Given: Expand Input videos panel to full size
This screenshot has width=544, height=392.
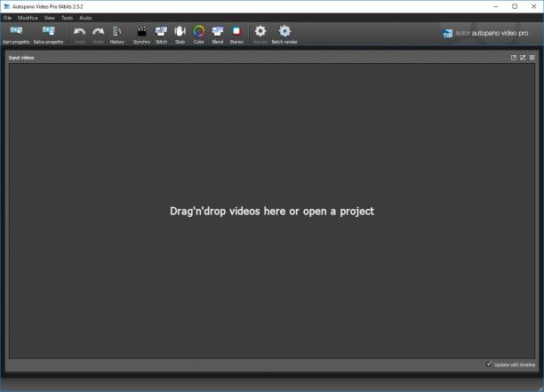Looking at the screenshot, I should point(523,58).
